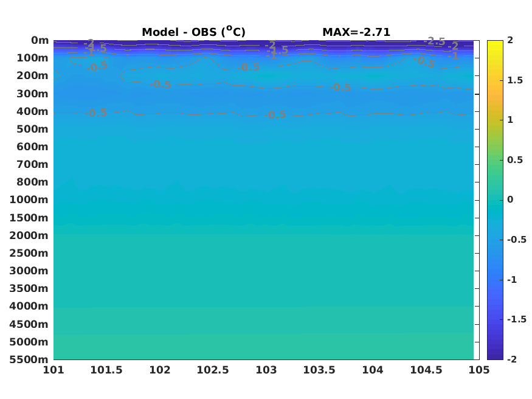Select the "101.5" horizontal axis tick label
Viewport: 532px width, 399px height.
click(x=106, y=370)
